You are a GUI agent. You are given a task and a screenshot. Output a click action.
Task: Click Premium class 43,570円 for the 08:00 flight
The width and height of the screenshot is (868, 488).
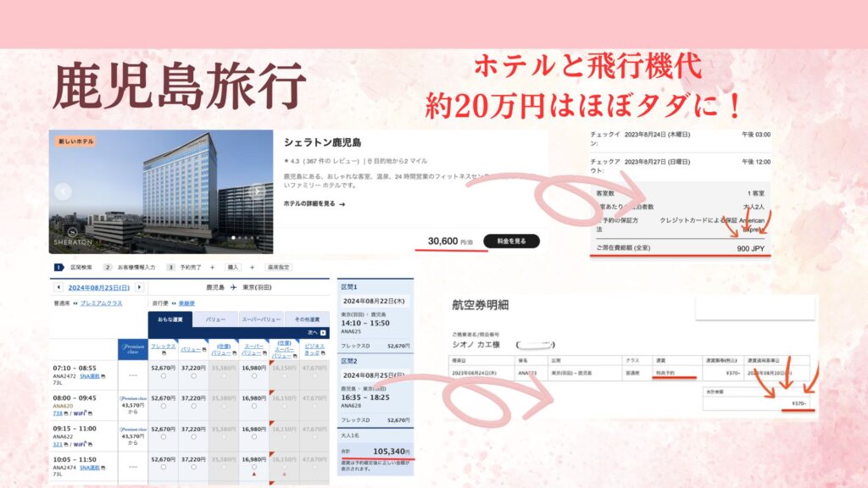tap(133, 405)
